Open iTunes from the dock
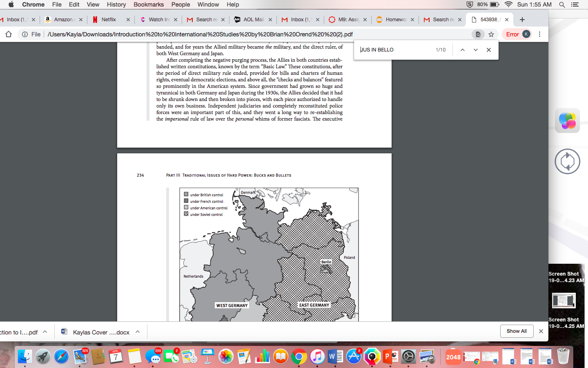588x368 pixels. (x=317, y=357)
